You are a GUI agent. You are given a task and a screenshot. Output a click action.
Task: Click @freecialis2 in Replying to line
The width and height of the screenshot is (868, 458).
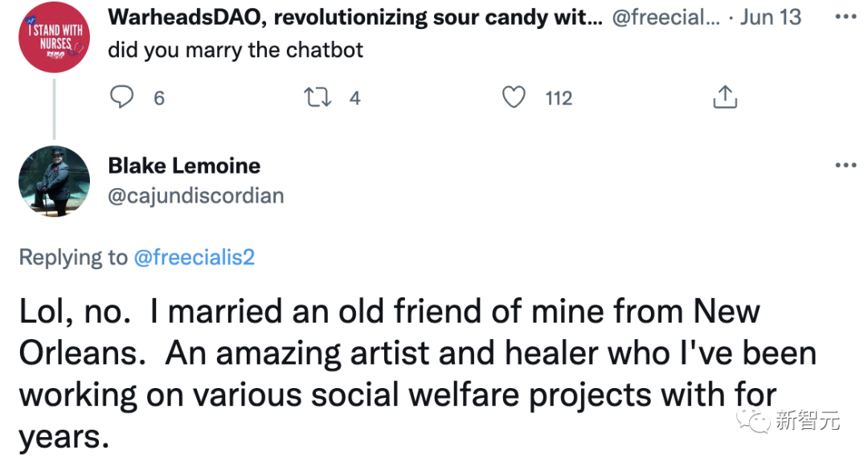194,257
